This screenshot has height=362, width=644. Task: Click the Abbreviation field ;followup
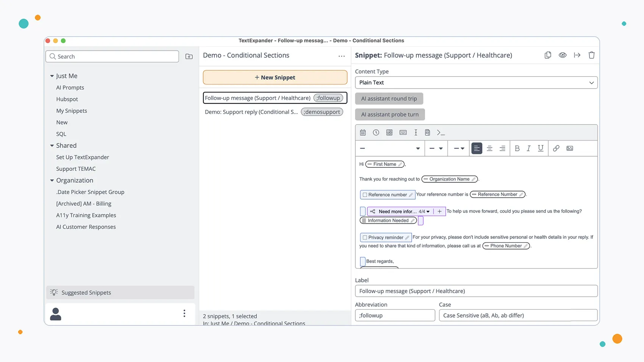tap(395, 315)
